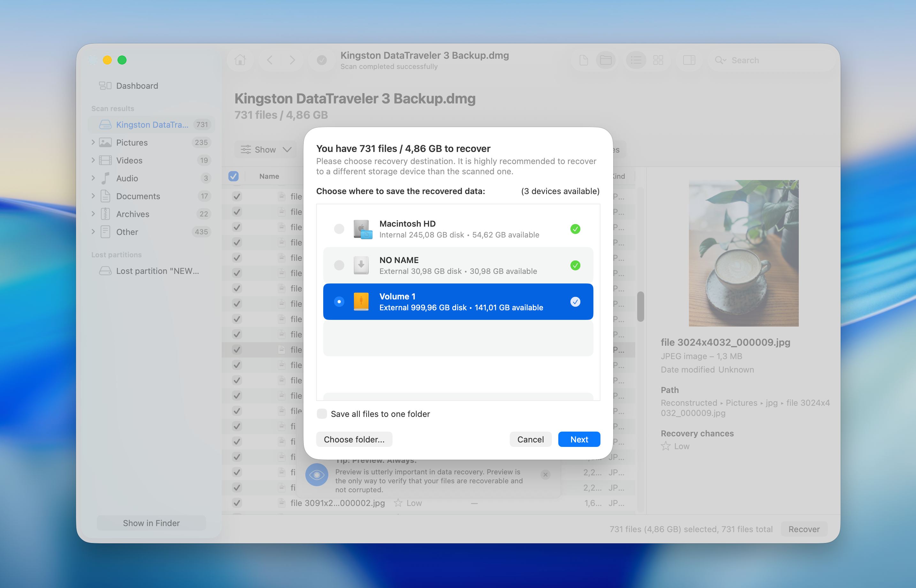Screen dimensions: 916x588
Task: Click the eye icon in Preview tip
Action: (317, 475)
